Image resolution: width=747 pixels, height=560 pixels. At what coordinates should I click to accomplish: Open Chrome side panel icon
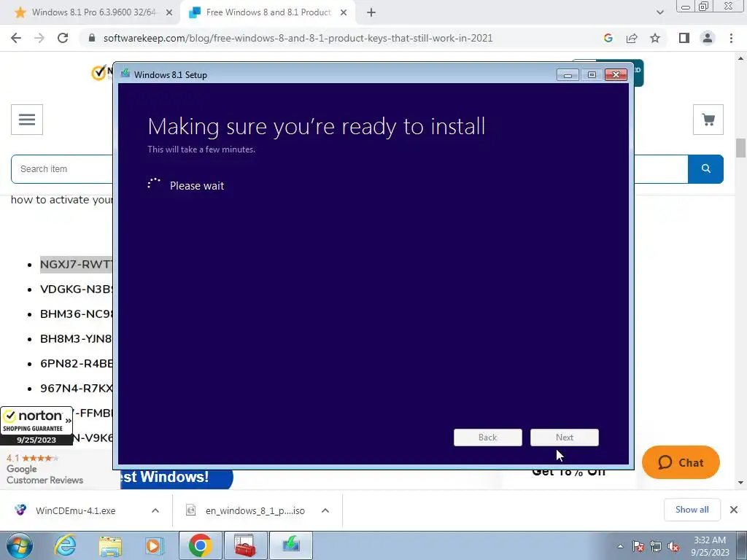point(684,38)
